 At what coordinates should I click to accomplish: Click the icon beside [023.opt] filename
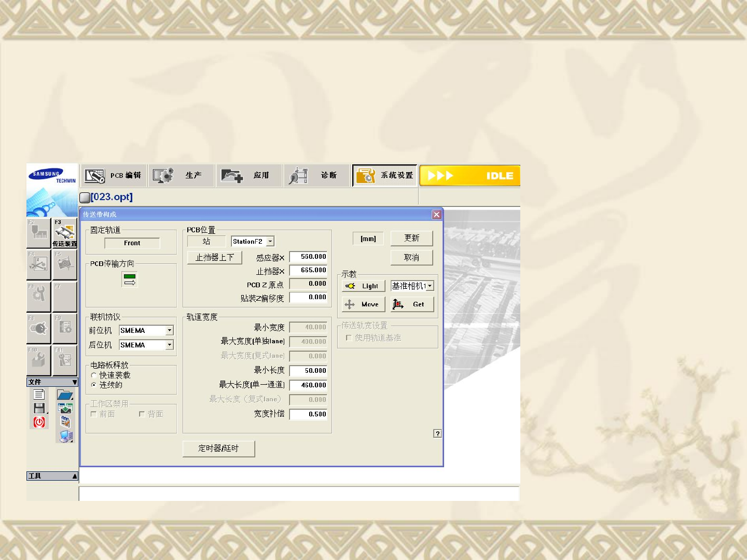tap(85, 197)
